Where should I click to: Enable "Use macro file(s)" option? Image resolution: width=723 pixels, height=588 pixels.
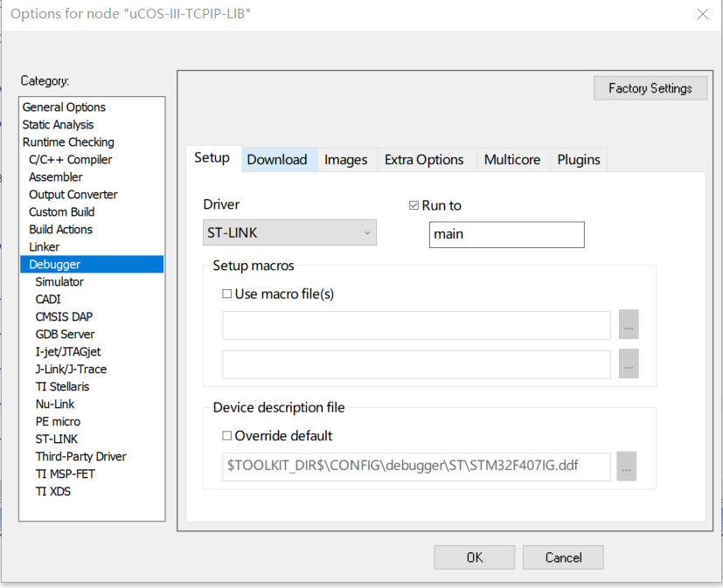tap(226, 294)
